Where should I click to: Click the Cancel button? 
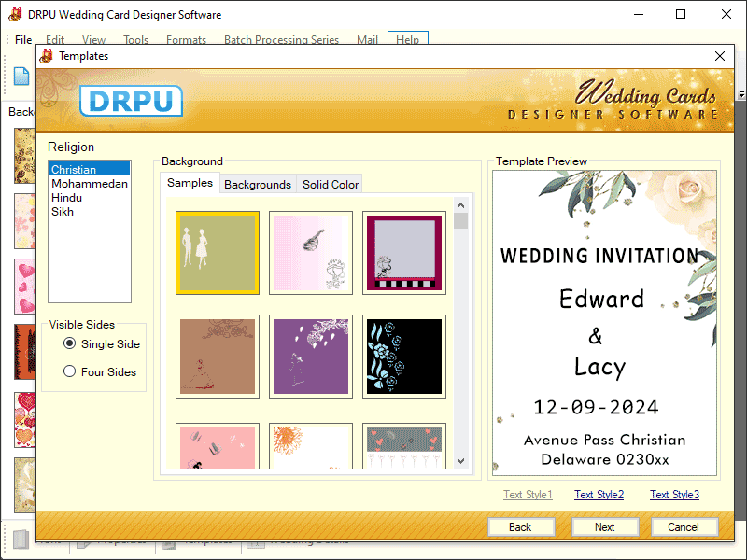(x=684, y=526)
